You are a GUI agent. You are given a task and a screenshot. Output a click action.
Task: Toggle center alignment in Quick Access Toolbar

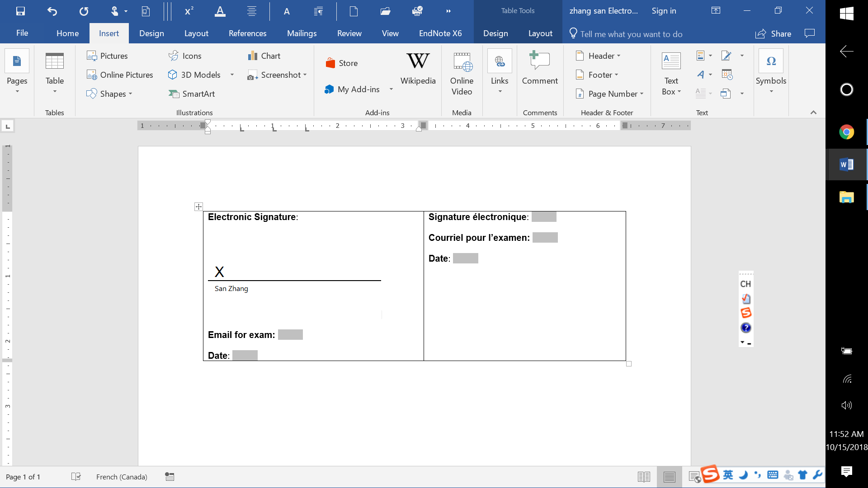(x=252, y=11)
